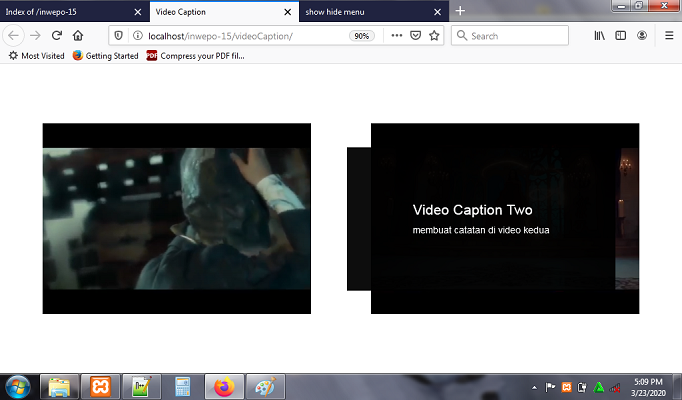Click the second video with caption overlay
The width and height of the screenshot is (682, 400).
pos(505,218)
